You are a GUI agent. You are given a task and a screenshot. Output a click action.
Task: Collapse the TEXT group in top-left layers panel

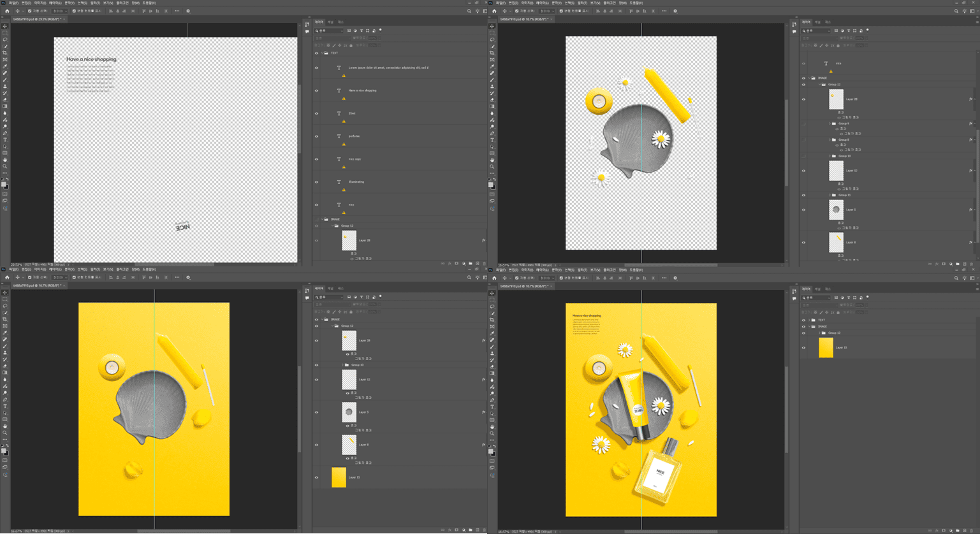coord(321,53)
